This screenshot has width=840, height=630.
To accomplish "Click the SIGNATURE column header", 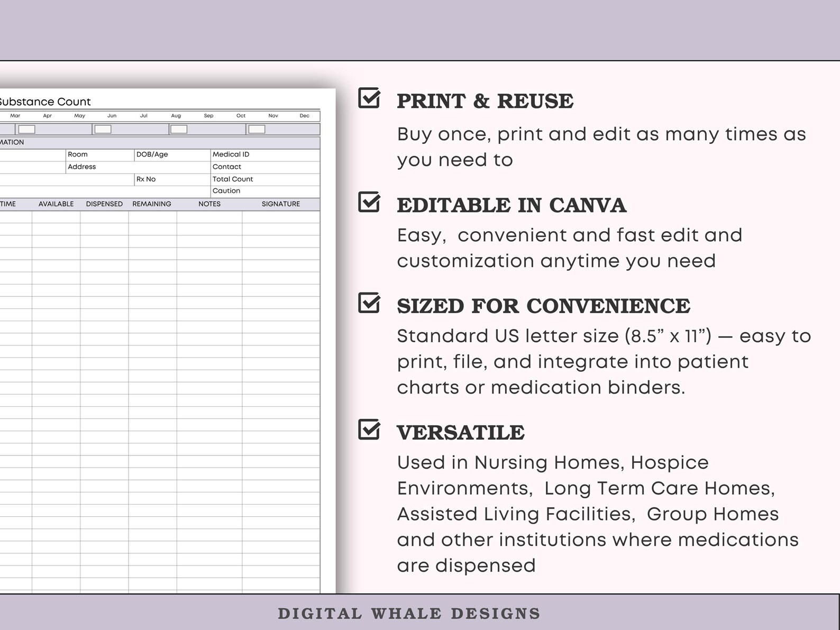I will point(281,204).
